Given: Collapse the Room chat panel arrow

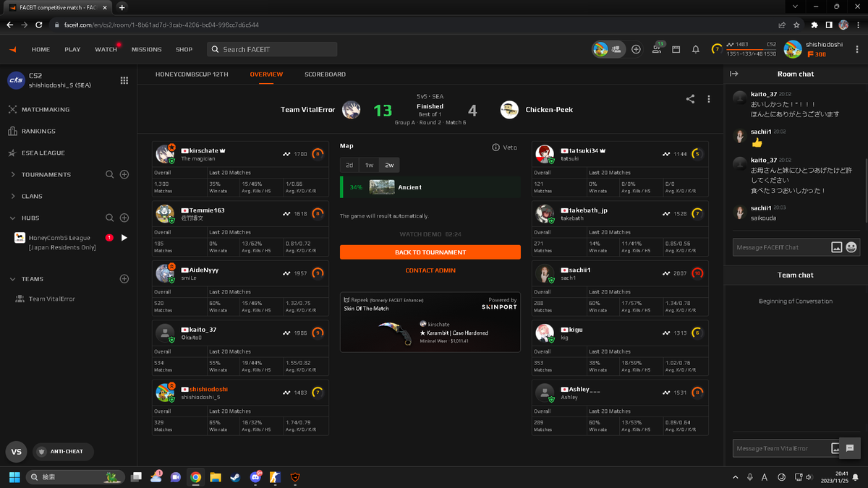Looking at the screenshot, I should pos(734,74).
